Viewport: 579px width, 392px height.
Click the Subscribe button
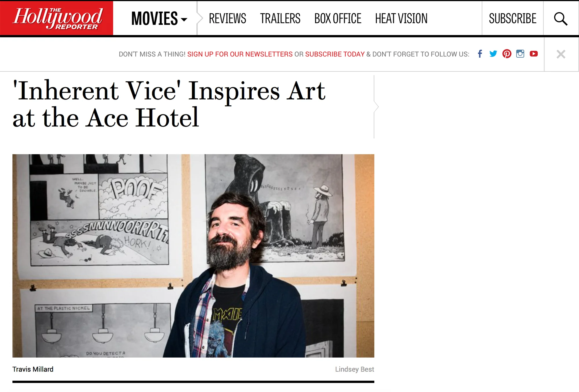(x=513, y=19)
